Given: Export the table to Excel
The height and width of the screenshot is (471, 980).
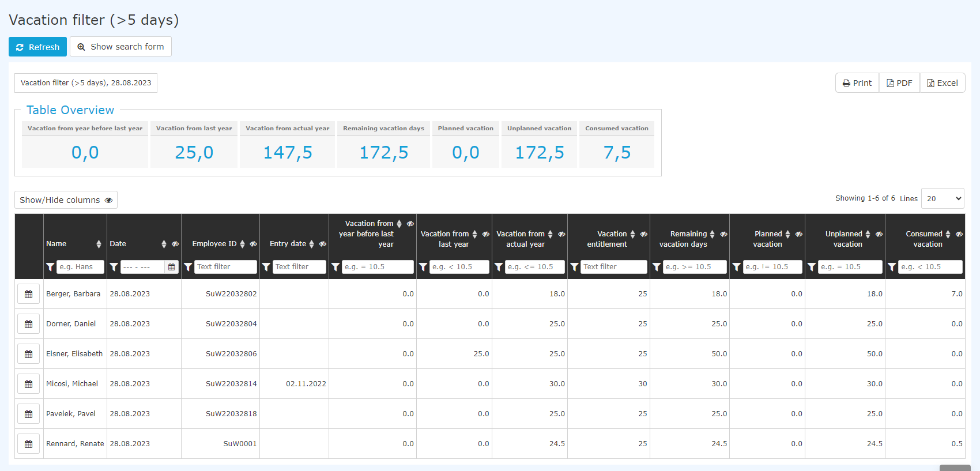Looking at the screenshot, I should (943, 83).
